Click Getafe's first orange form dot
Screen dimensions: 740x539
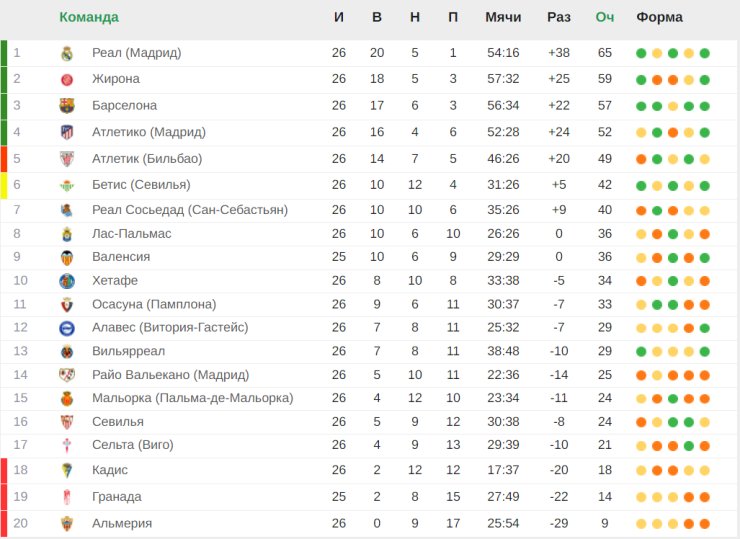641,281
